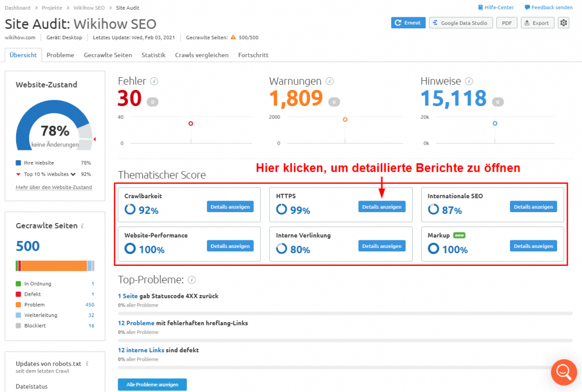Click Alle Probleme anzeigen button
Screen dimensions: 582x392
152,385
